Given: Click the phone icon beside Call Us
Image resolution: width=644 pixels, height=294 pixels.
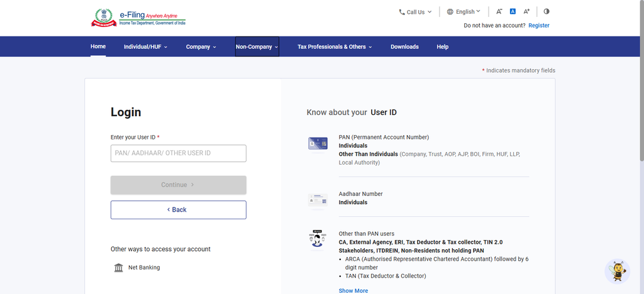Looking at the screenshot, I should coord(402,12).
